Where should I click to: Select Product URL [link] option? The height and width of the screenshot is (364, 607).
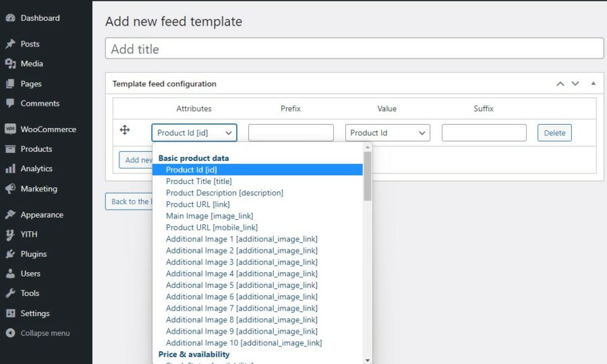pyautogui.click(x=258, y=204)
